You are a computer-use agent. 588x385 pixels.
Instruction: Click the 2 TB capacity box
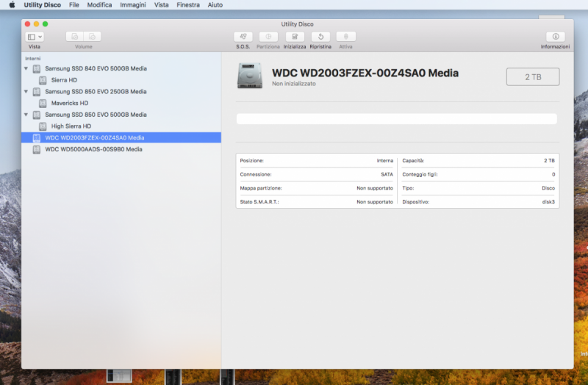pos(533,77)
